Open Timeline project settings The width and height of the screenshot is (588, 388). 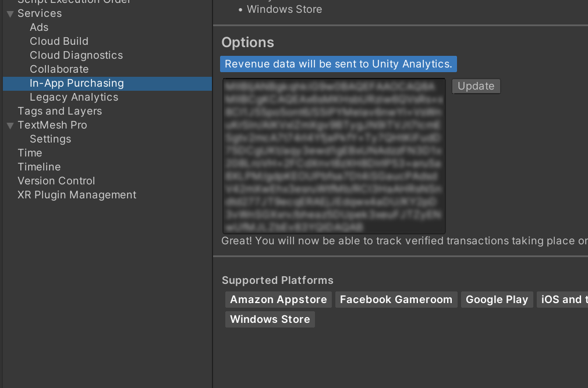[39, 167]
